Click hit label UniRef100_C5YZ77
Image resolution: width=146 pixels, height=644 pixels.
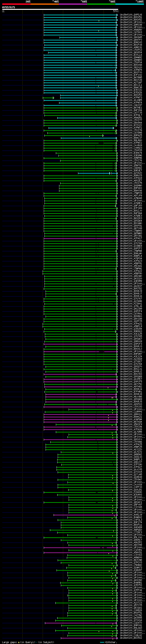(x=131, y=120)
